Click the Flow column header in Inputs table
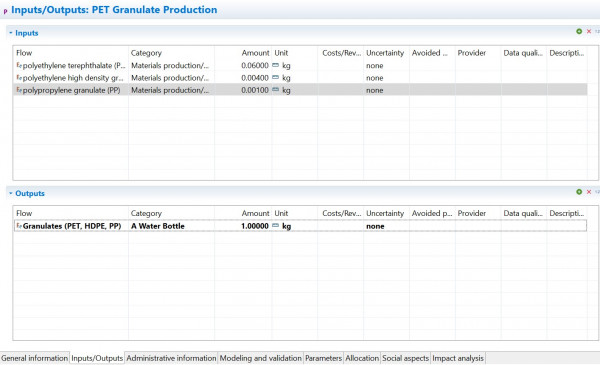Image resolution: width=600 pixels, height=365 pixels. [24, 53]
